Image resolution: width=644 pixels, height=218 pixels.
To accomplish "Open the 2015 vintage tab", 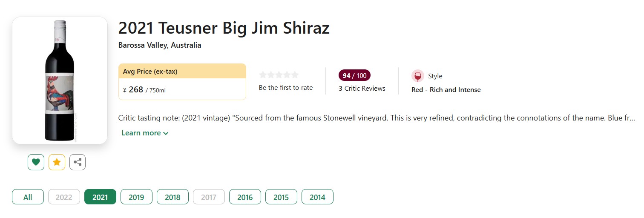I will click(281, 197).
